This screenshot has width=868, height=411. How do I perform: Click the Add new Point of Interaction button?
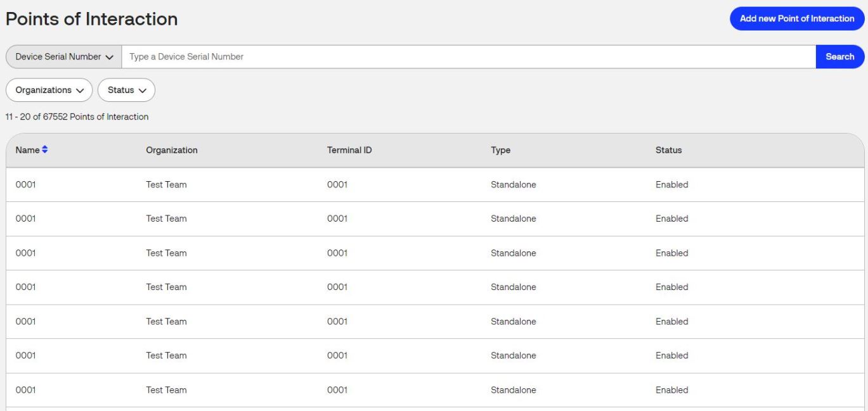tap(797, 18)
